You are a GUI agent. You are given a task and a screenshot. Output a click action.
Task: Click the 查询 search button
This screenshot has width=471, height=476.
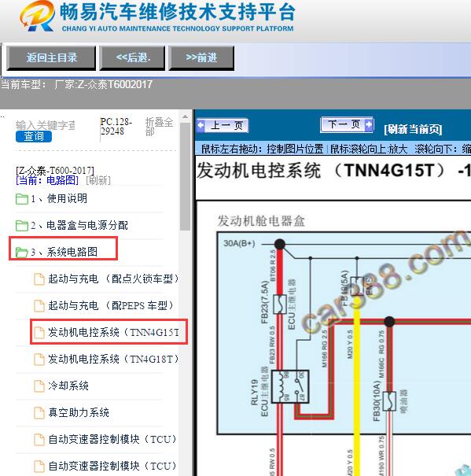33,136
